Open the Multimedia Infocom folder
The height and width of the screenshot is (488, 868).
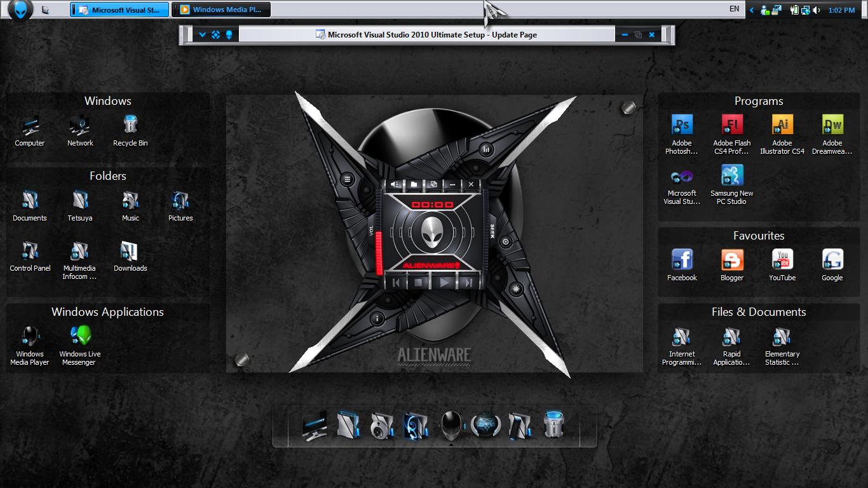pyautogui.click(x=80, y=261)
